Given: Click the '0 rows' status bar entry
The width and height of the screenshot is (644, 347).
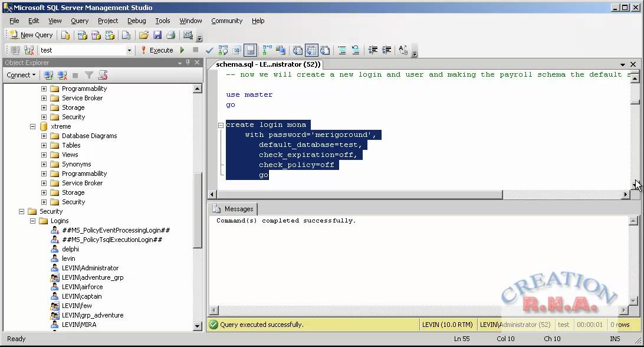Looking at the screenshot, I should tap(620, 325).
